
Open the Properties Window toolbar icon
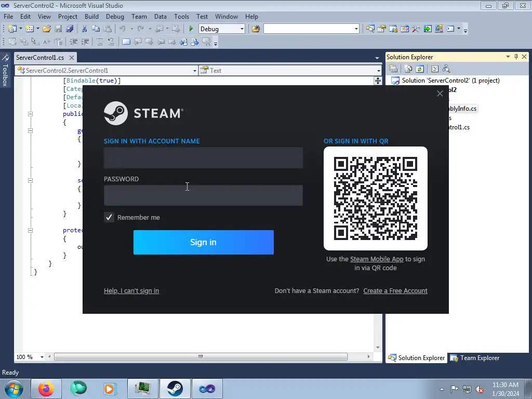tap(382, 29)
